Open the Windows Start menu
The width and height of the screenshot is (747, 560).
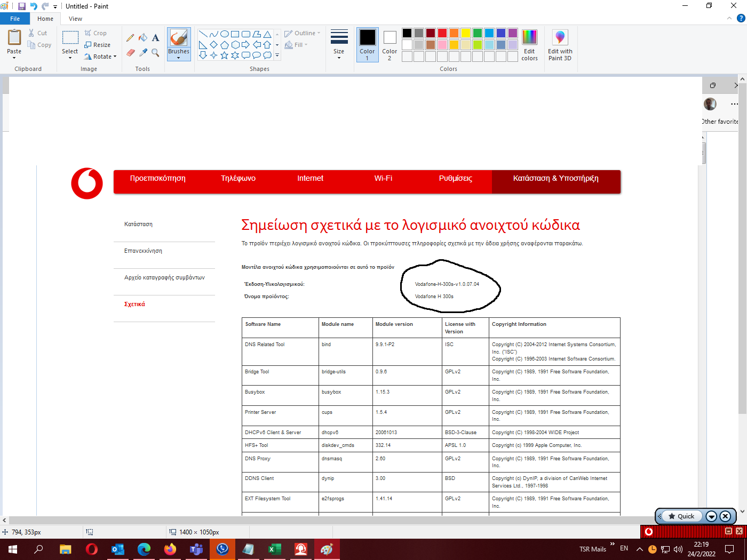click(13, 549)
